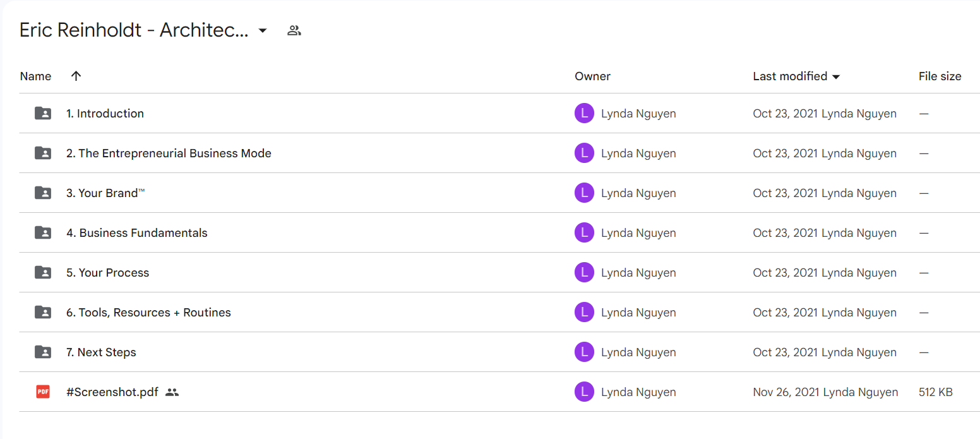
Task: Click the folder icon for 6. Tools, Resources + Routines
Action: (43, 313)
